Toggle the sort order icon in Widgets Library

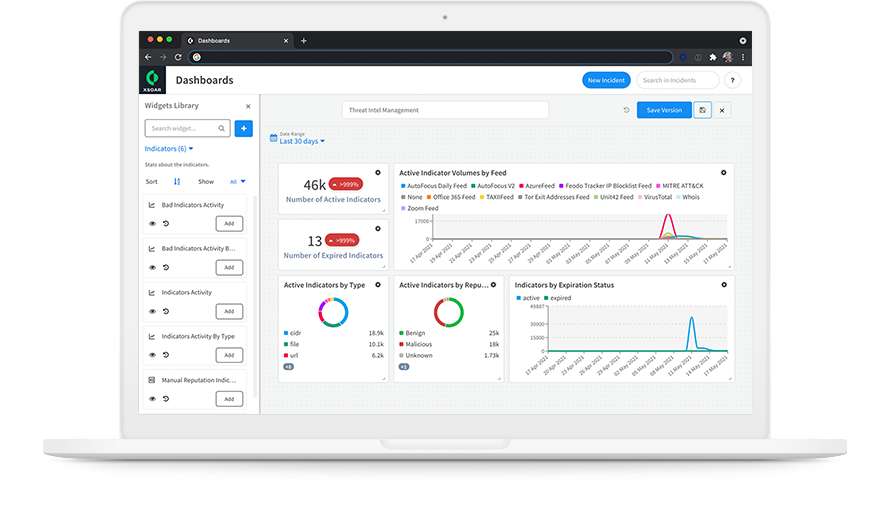177,182
